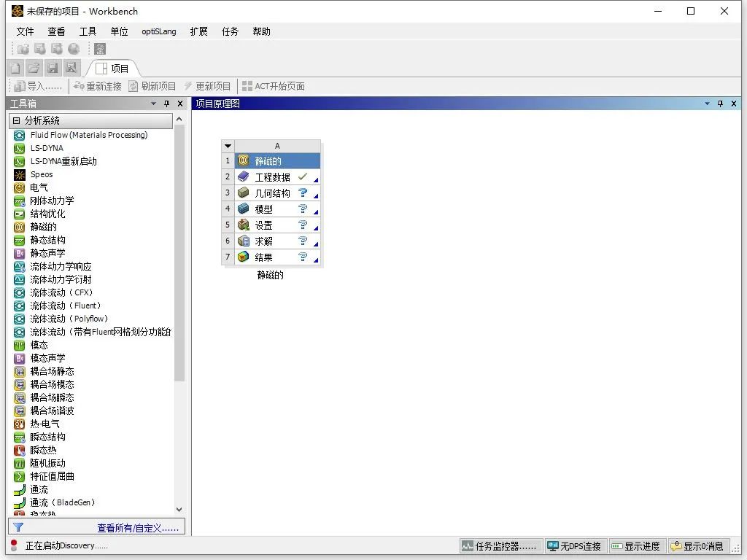The width and height of the screenshot is (747, 560).
Task: Pin the 工具箱 panel open
Action: click(x=167, y=103)
